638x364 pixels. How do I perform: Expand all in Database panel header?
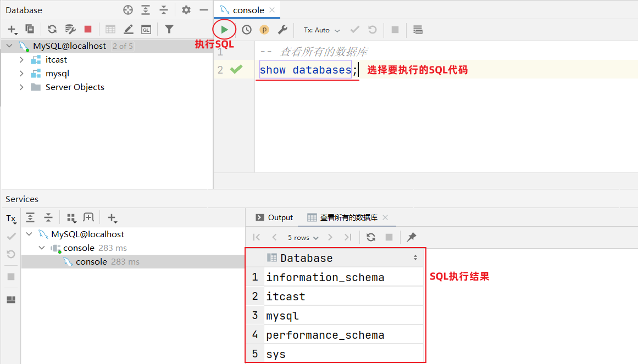pyautogui.click(x=146, y=10)
